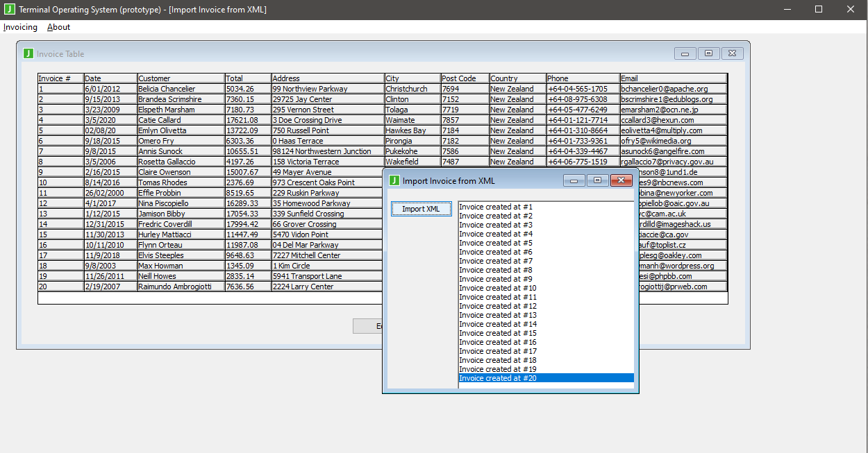This screenshot has width=868, height=453.
Task: Select customer cell 'Belicia Chancelier'
Action: [x=181, y=89]
